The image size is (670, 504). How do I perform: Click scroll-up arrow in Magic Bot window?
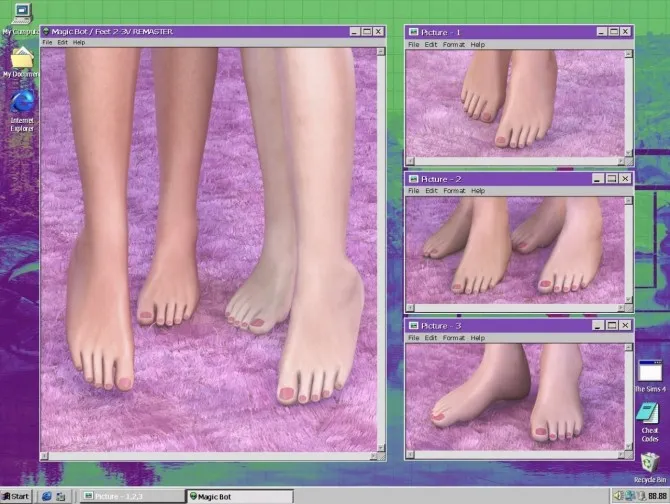tap(381, 52)
